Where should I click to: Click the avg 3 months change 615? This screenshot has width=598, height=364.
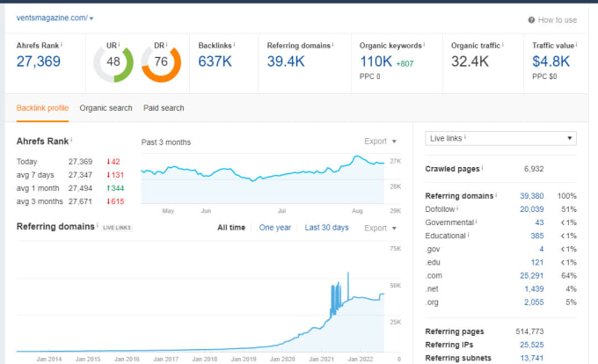(x=115, y=201)
